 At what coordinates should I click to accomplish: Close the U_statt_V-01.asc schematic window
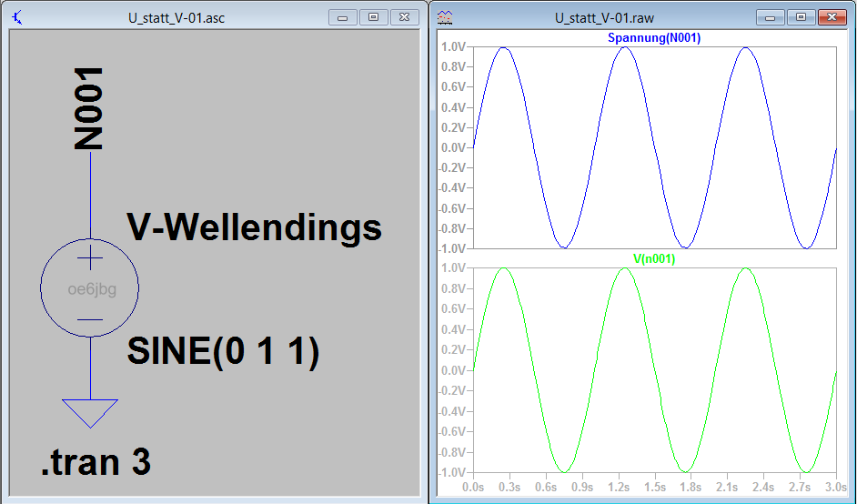[x=405, y=17]
